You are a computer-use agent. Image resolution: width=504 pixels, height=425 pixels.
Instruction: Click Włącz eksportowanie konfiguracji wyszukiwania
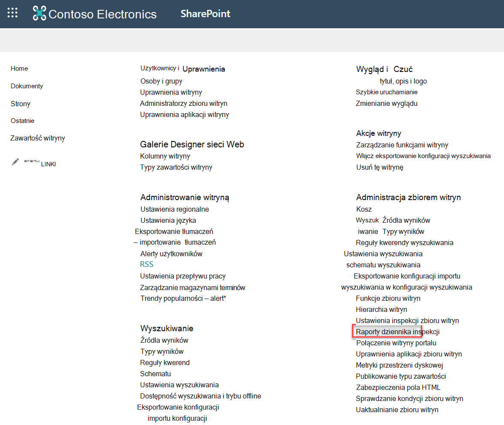pos(423,156)
